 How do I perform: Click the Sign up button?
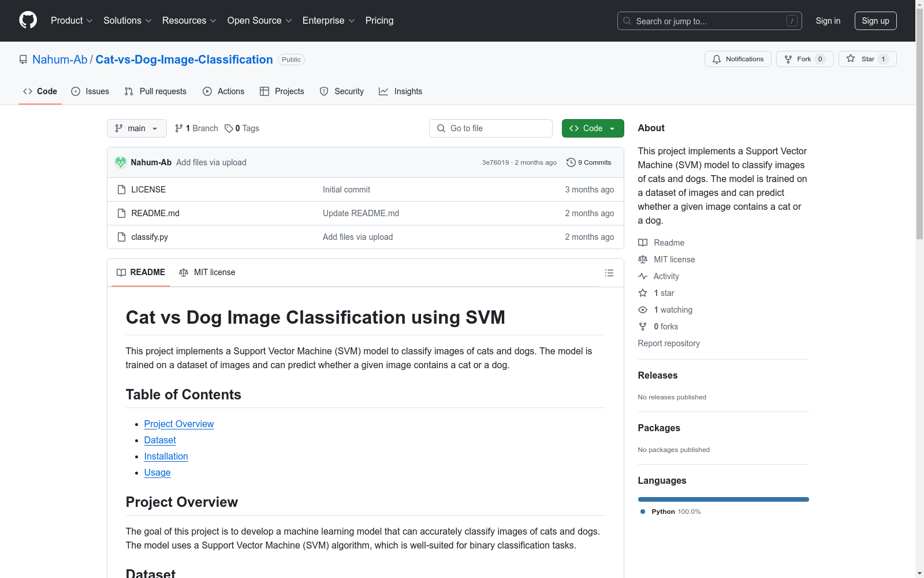pos(875,21)
